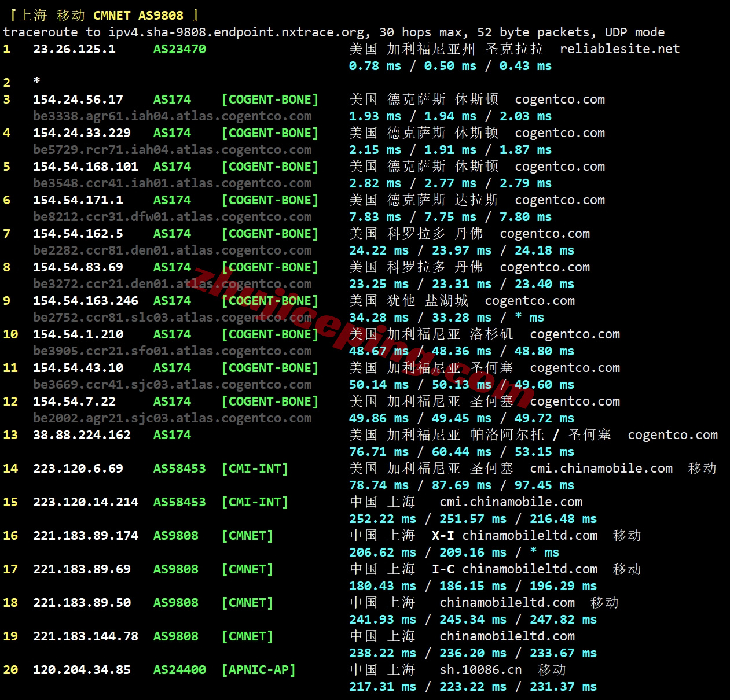Click the endpoint hostname ipv4.sha-9808.endpoint.nxtrace.org
Viewport: 730px width, 700px height.
(x=237, y=32)
